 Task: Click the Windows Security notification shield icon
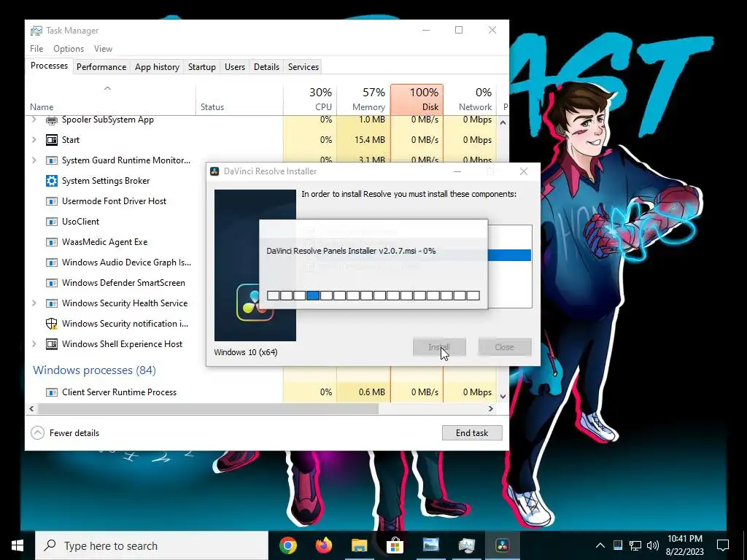tap(52, 324)
